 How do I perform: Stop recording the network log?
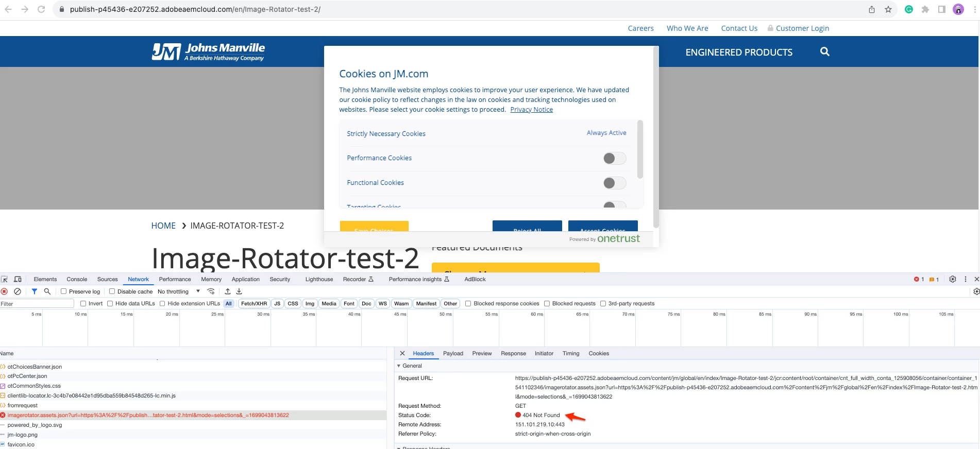pyautogui.click(x=5, y=291)
